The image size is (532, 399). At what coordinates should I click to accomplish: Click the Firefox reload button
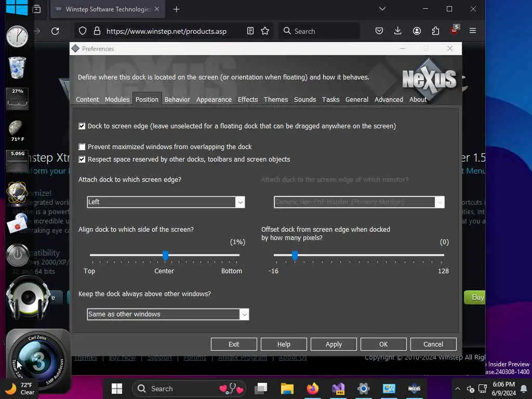click(x=55, y=31)
